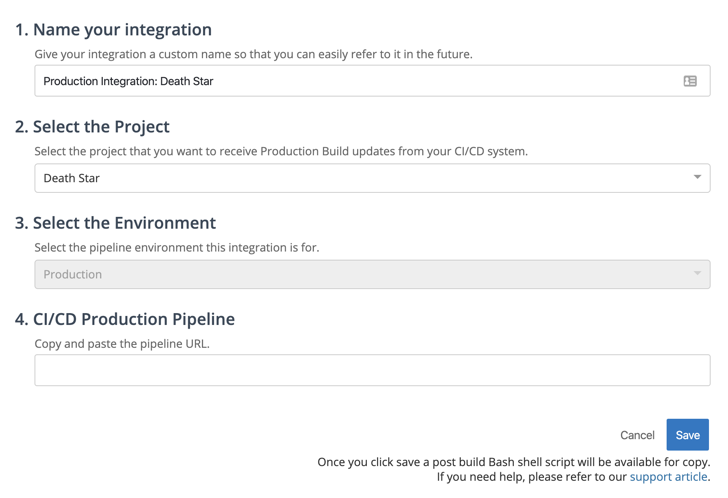The height and width of the screenshot is (498, 728).
Task: Click the "Copy and paste the pipeline URL" text
Action: (122, 343)
